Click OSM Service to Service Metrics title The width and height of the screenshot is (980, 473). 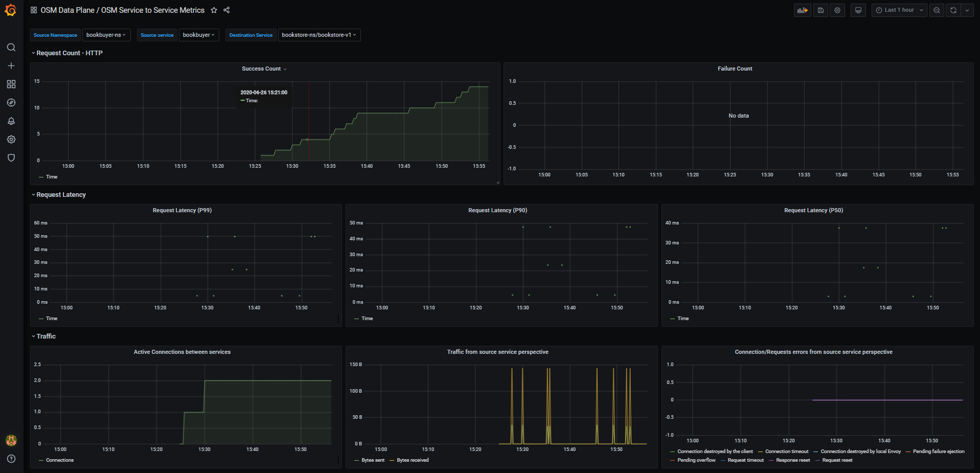pos(153,10)
